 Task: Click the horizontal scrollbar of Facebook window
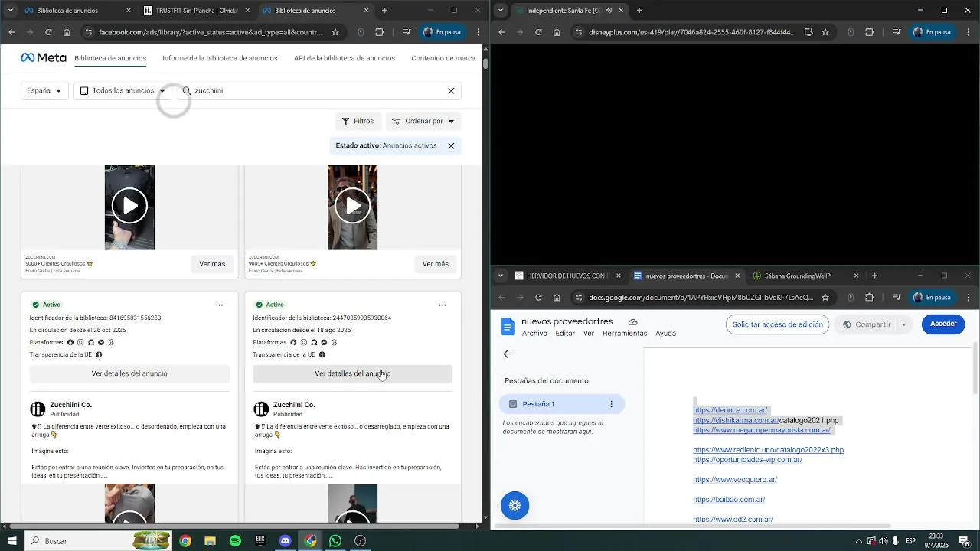pos(234,527)
